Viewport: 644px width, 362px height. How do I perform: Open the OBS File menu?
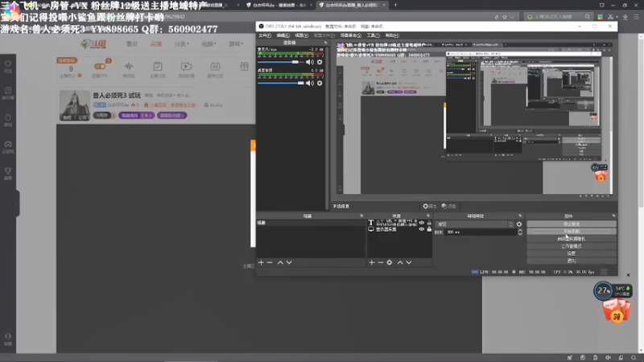(265, 35)
